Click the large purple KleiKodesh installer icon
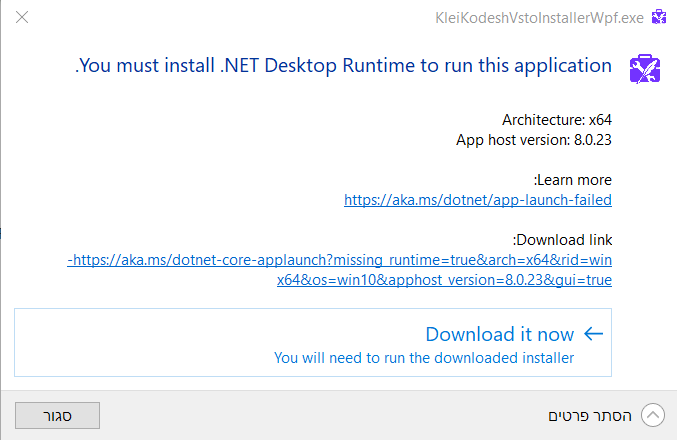 tap(642, 68)
